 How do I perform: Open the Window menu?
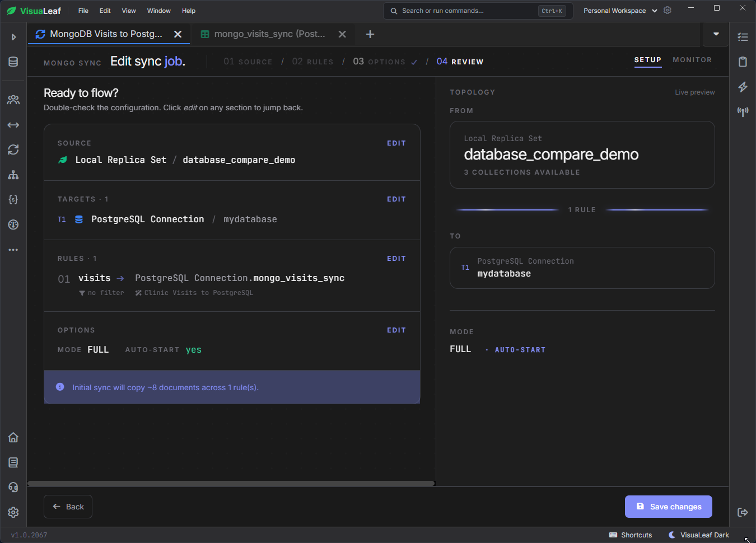pos(159,11)
